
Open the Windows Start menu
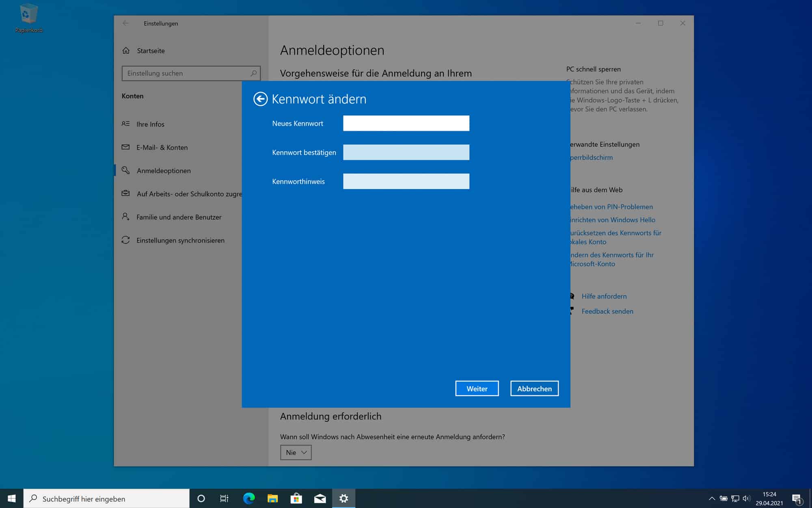(x=12, y=498)
